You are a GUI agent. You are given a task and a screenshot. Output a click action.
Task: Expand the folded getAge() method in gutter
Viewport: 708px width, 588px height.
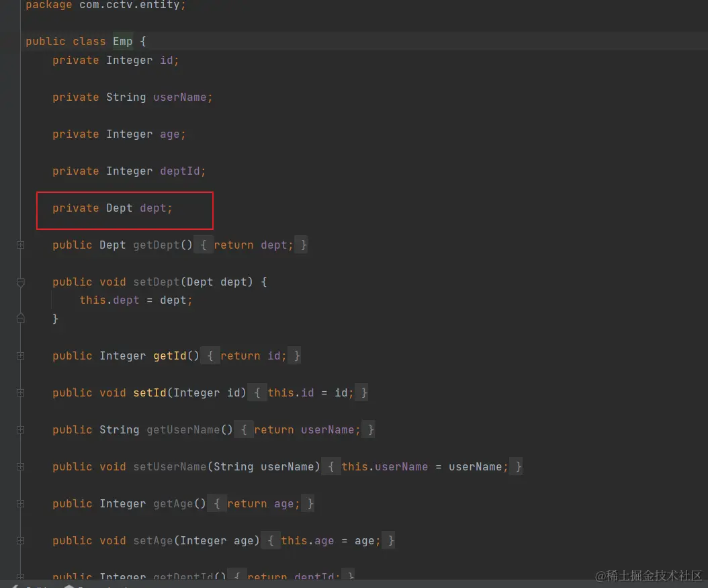(x=20, y=503)
